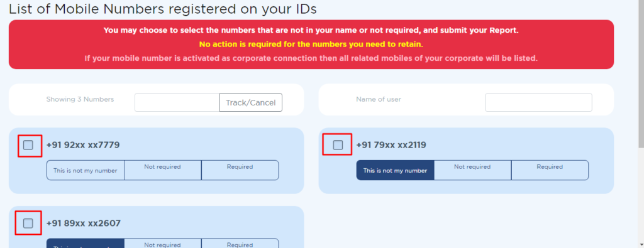Choose 'Not required' for 79xx xx2119
Viewport: 644px width, 248px height.
tap(473, 170)
